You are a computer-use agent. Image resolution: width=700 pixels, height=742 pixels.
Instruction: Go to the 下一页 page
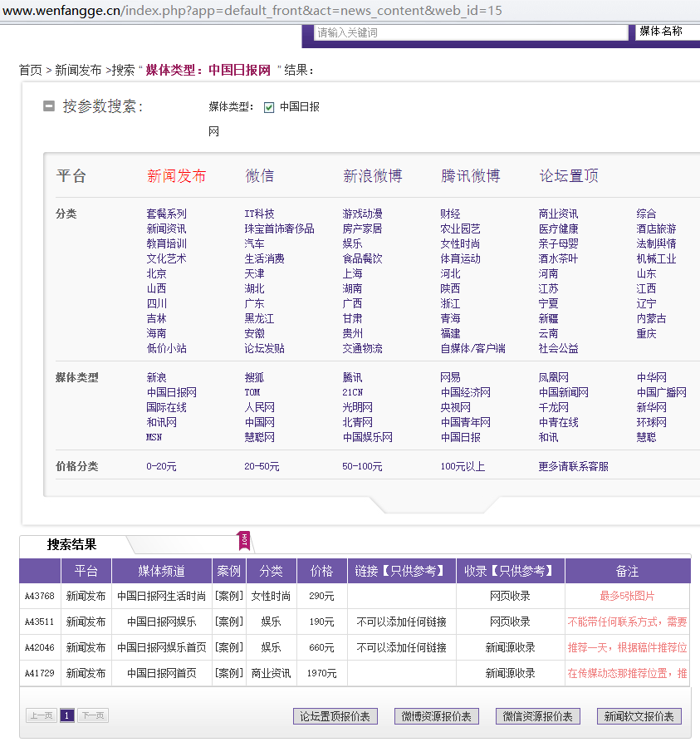coord(92,715)
